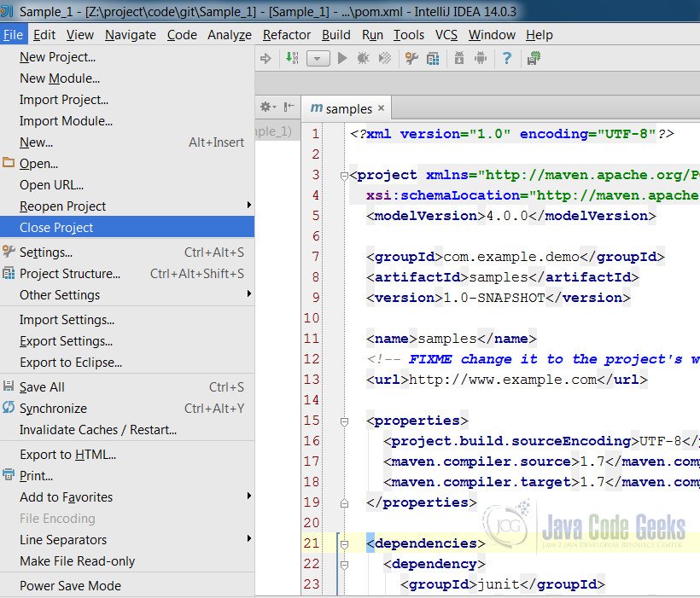Open the View menu
This screenshot has width=700, height=598.
click(x=80, y=35)
